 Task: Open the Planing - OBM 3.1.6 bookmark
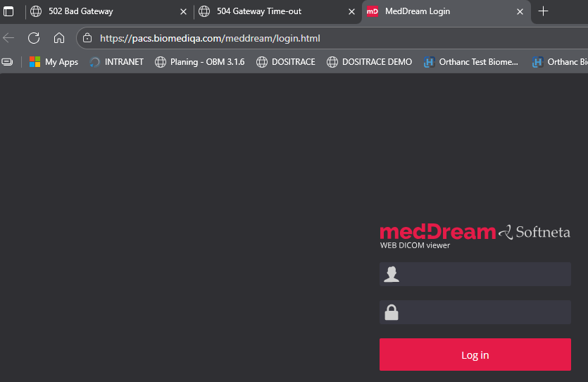pos(200,62)
